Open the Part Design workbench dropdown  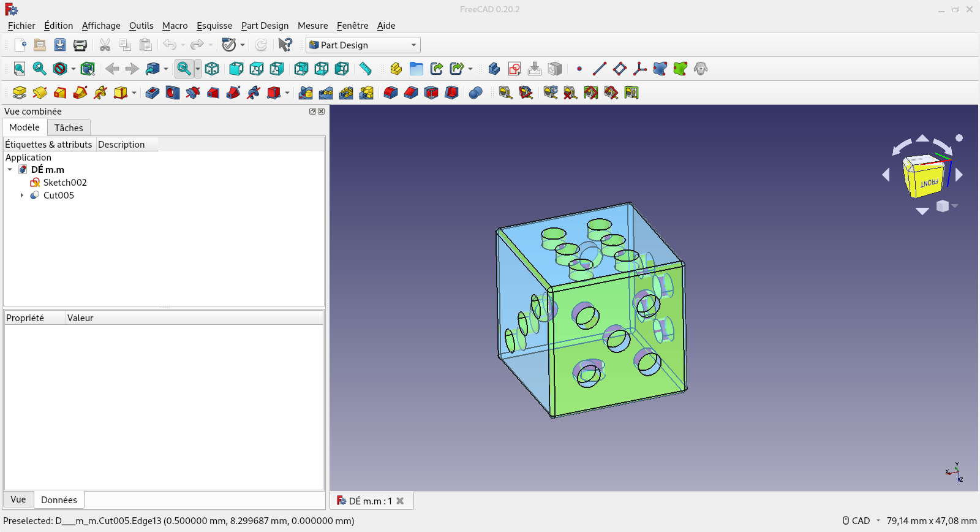point(363,45)
